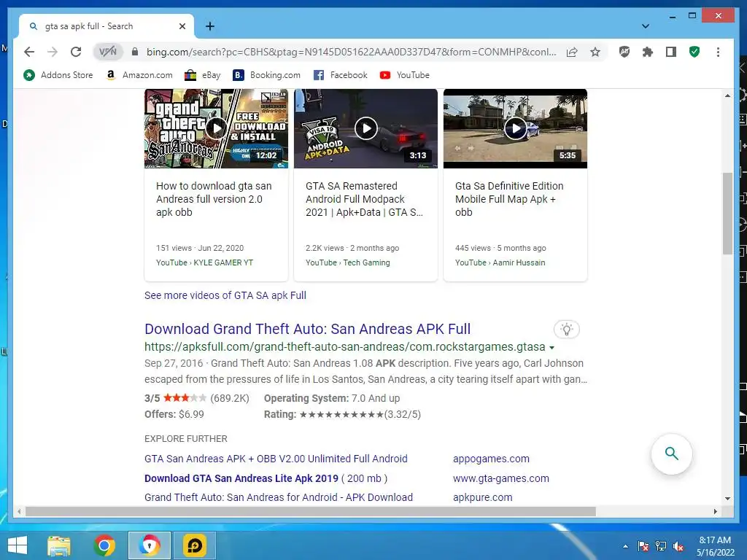The image size is (747, 560).
Task: Click the network tray icon
Action: 661,546
